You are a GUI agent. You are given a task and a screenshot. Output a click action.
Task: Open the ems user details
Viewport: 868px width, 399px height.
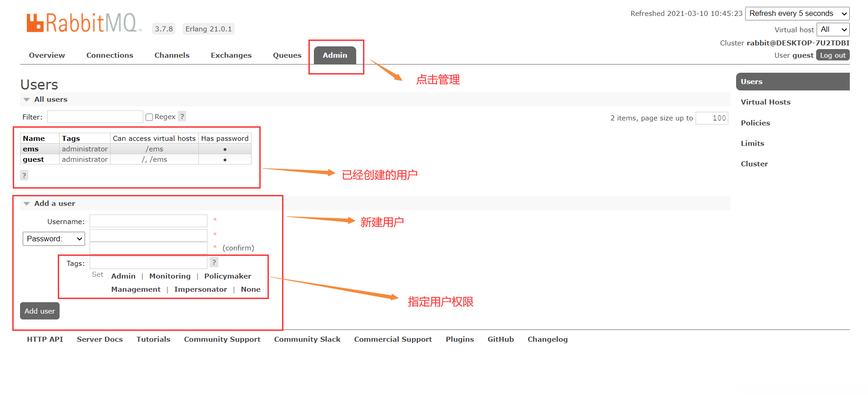coord(30,149)
